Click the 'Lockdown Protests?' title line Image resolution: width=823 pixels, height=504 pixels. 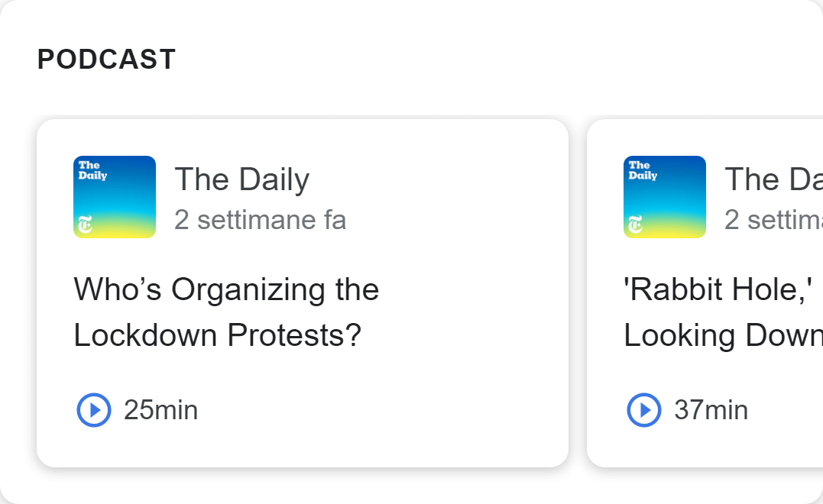[218, 335]
